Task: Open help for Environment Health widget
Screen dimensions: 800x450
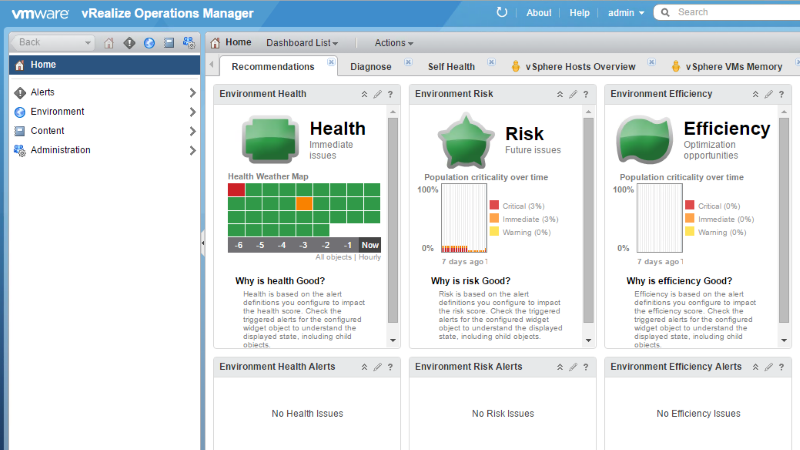Action: point(390,94)
